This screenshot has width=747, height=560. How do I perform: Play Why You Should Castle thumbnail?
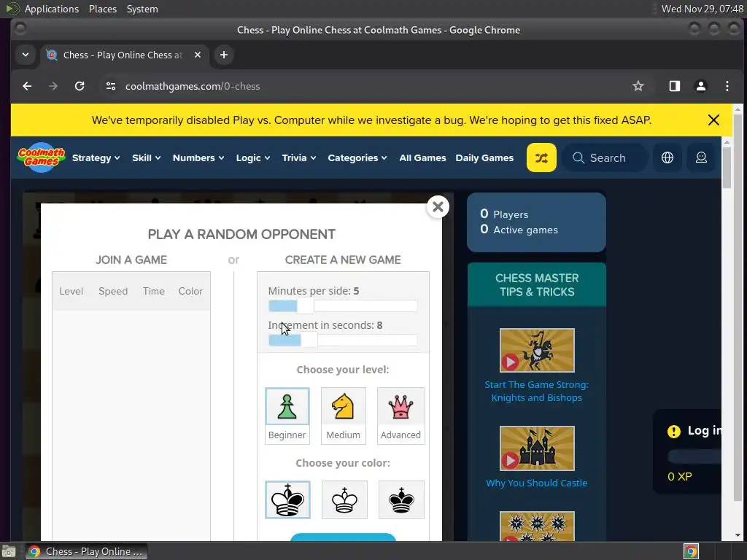click(x=537, y=448)
